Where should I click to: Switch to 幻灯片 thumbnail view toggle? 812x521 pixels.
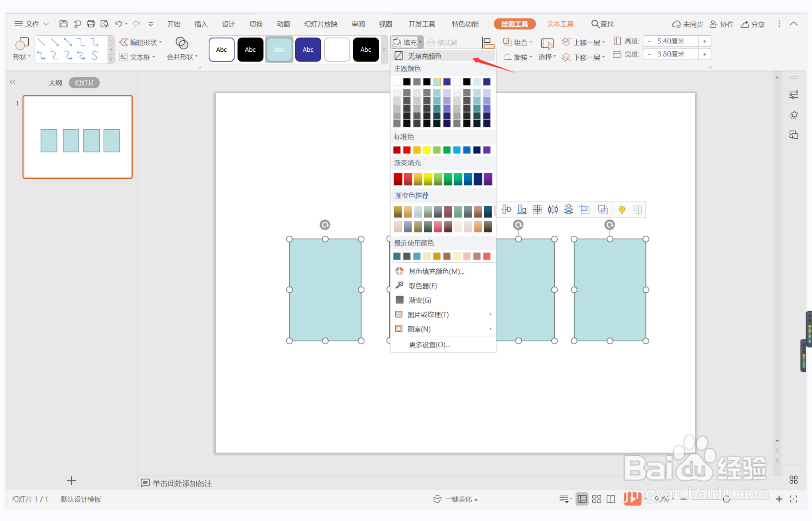pos(84,83)
